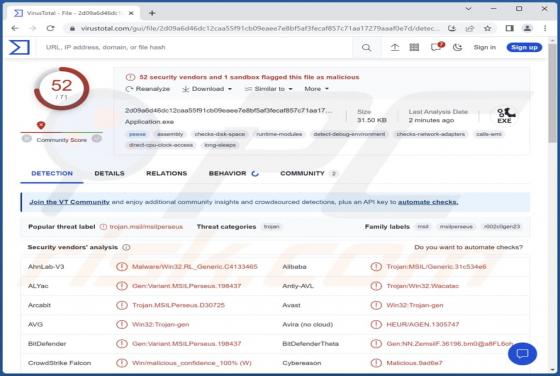Open the chat bubble widget
The width and height of the screenshot is (560, 376).
point(522,354)
